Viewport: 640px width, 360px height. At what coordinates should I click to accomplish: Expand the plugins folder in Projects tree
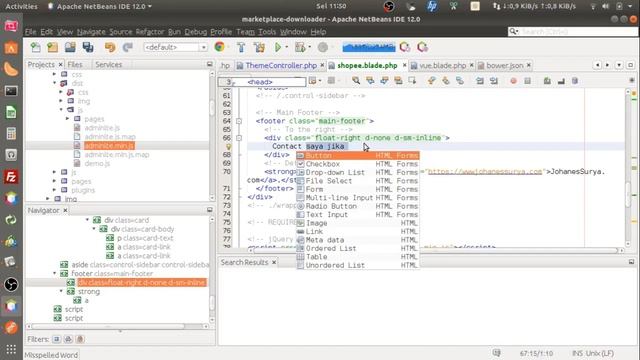coord(54,190)
